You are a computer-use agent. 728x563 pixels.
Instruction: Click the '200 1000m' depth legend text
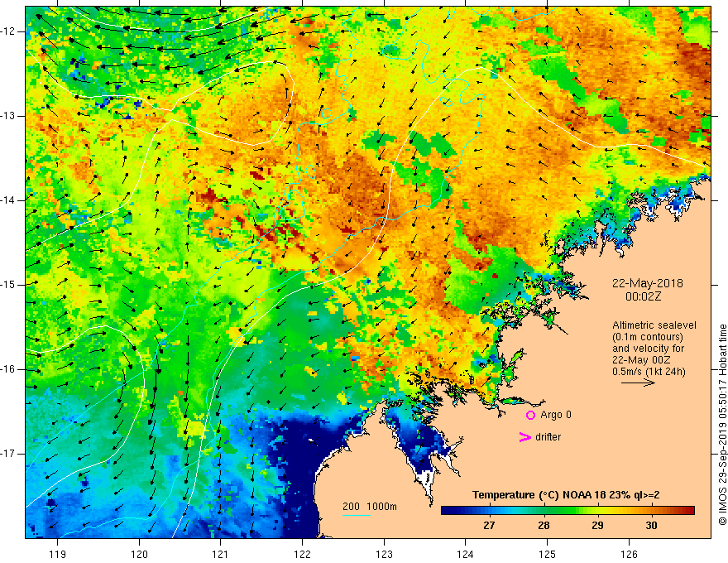click(x=370, y=507)
